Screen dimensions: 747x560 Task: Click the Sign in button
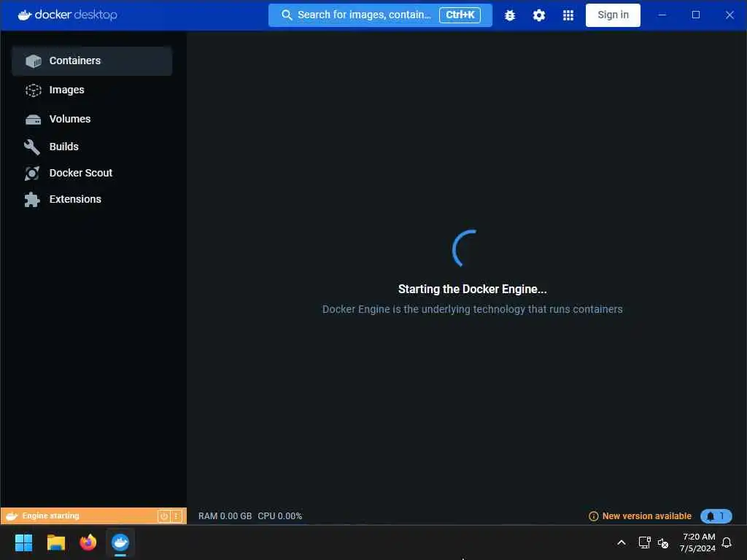coord(613,15)
